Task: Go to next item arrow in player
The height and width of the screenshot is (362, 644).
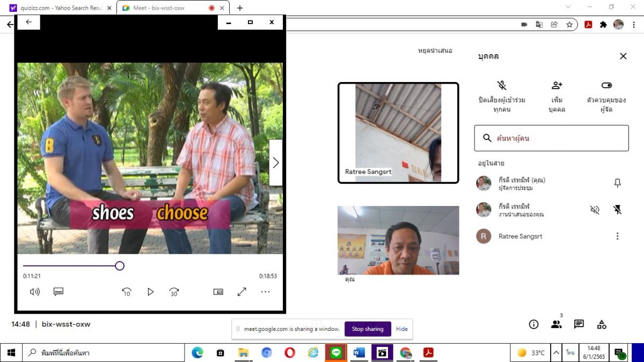Action: tap(275, 162)
